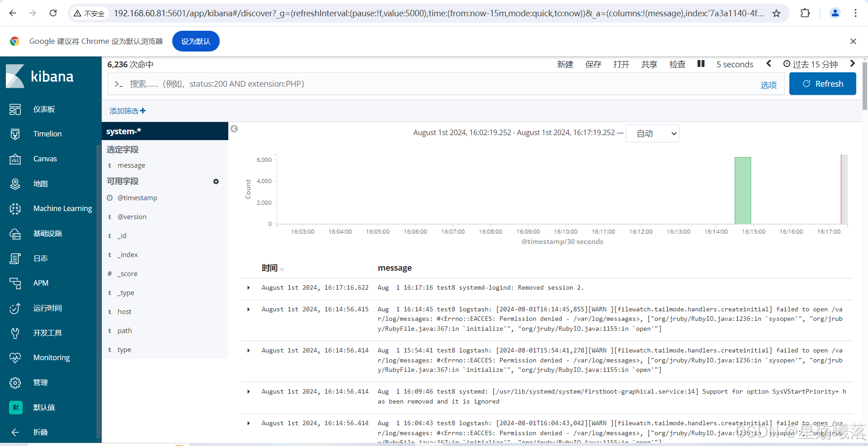
Task: Click 新建 in the top menu
Action: 565,64
